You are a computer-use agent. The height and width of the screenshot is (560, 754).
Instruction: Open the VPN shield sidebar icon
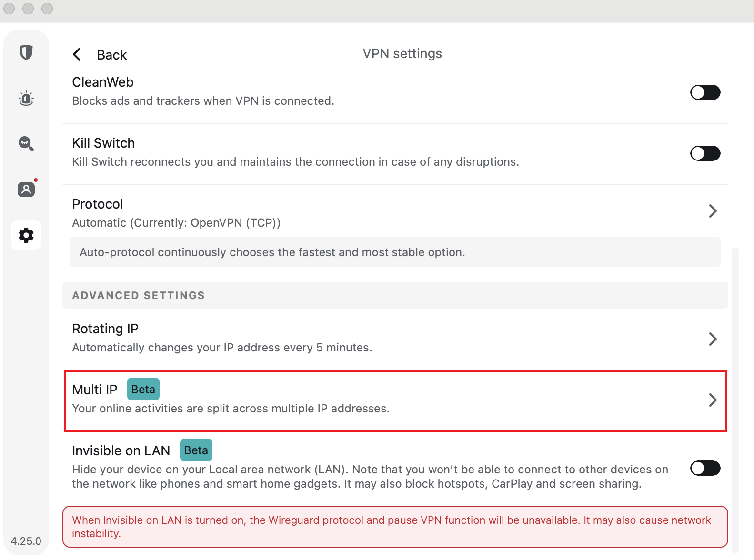pyautogui.click(x=26, y=52)
